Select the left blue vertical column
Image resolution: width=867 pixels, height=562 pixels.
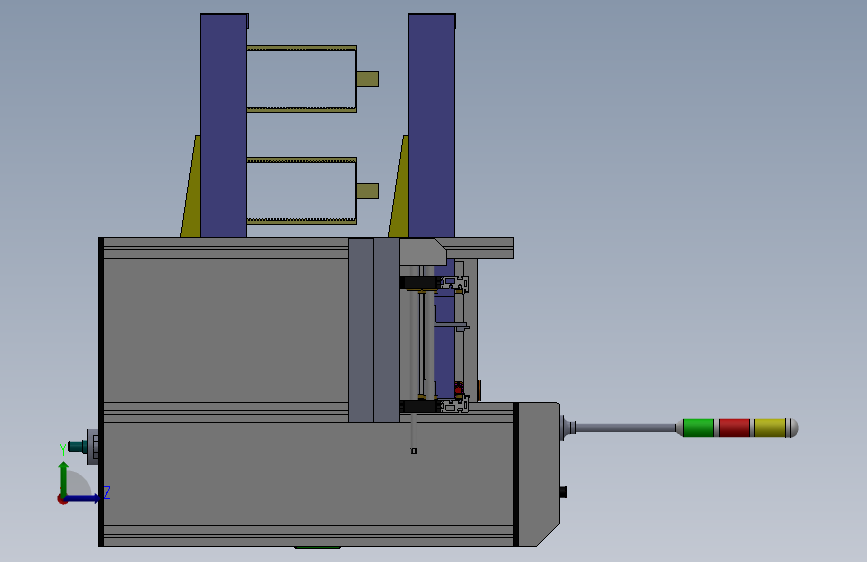pyautogui.click(x=223, y=126)
